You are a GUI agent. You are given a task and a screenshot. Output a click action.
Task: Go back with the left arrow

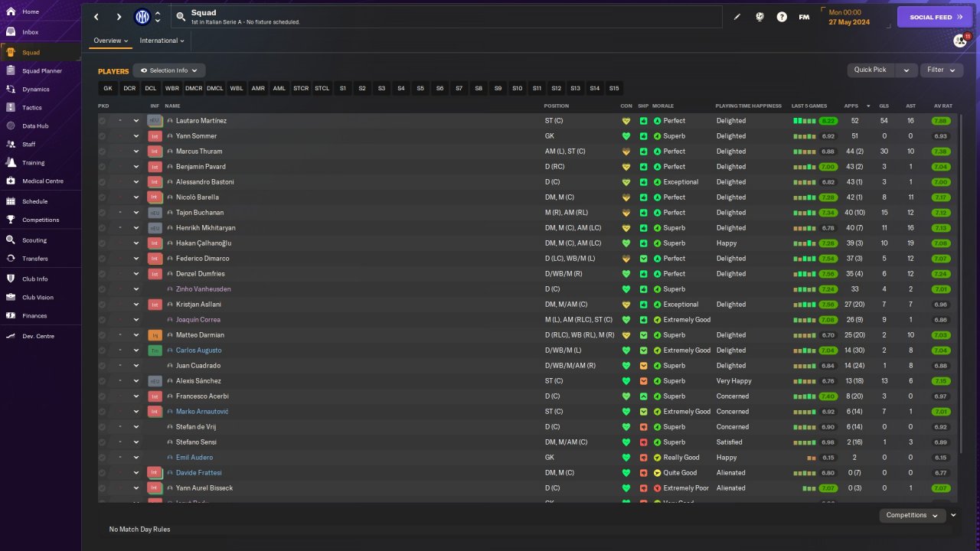point(96,17)
